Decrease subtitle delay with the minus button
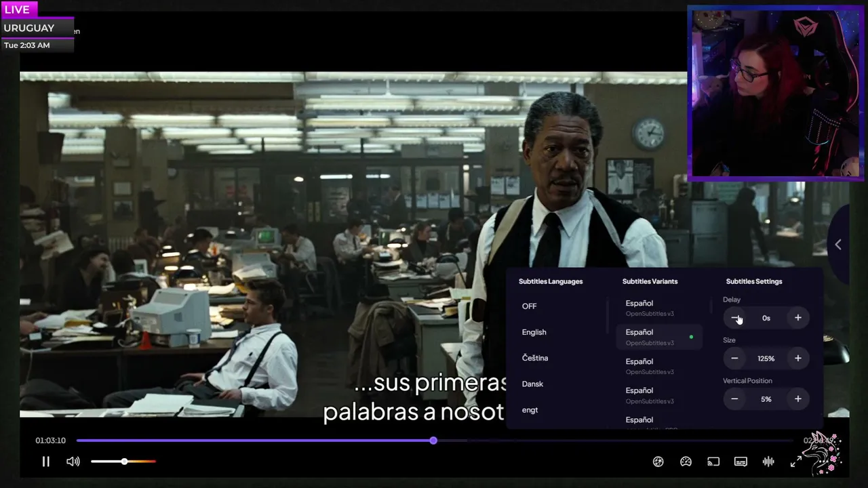This screenshot has height=488, width=868. pos(734,318)
